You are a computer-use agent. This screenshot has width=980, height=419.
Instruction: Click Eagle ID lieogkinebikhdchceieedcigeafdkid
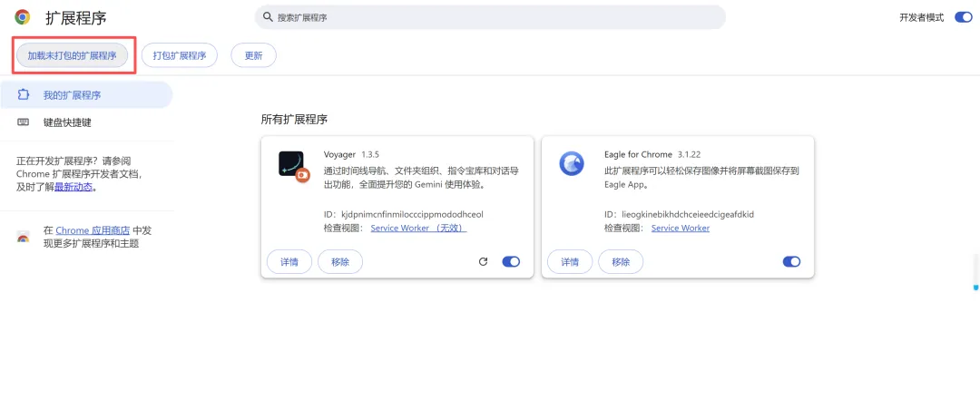(688, 214)
